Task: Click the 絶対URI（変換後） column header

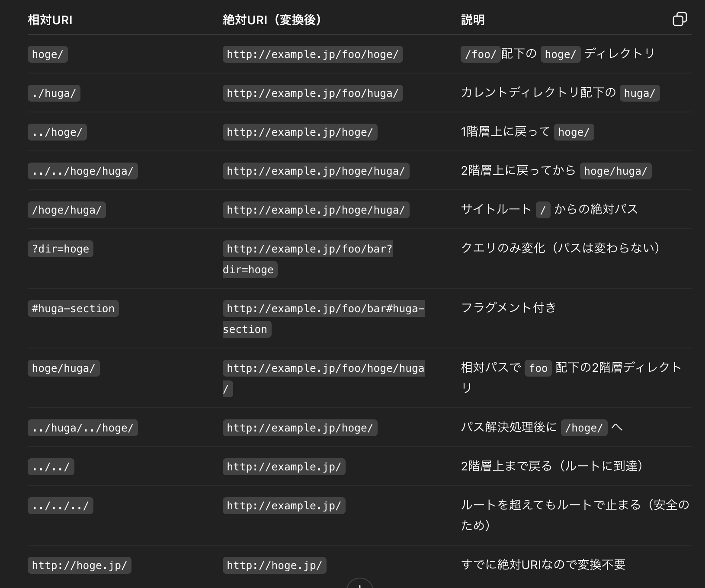Action: pyautogui.click(x=272, y=20)
